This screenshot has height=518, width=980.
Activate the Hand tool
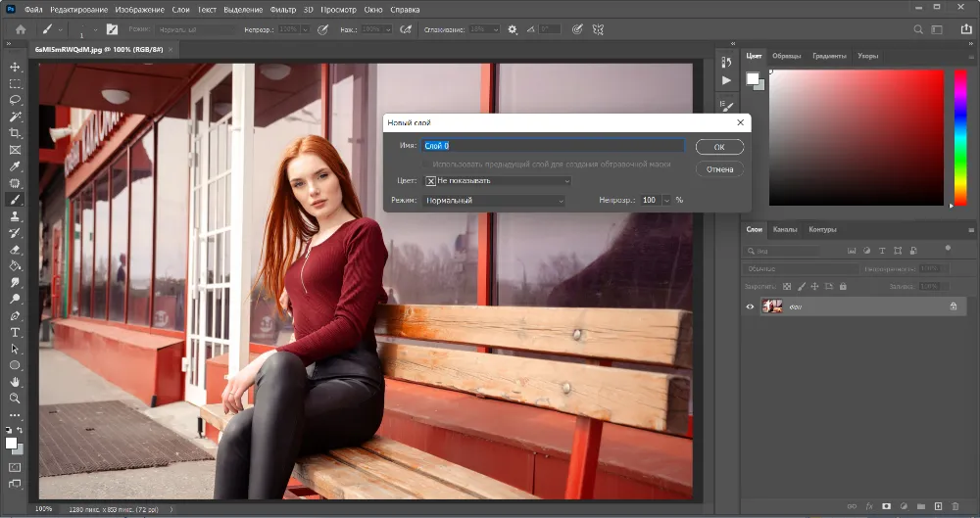coord(15,382)
